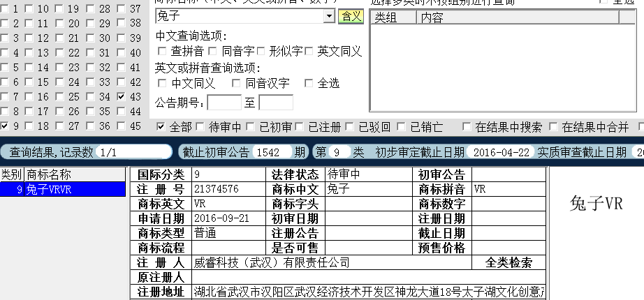Tick the class 45 checkbox
Viewport: 644px width, 300px height.
tap(121, 126)
